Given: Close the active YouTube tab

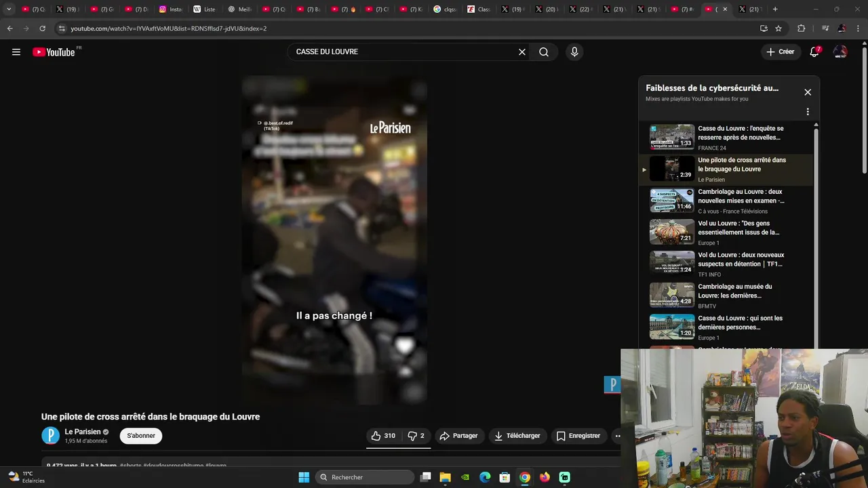Looking at the screenshot, I should tap(725, 9).
